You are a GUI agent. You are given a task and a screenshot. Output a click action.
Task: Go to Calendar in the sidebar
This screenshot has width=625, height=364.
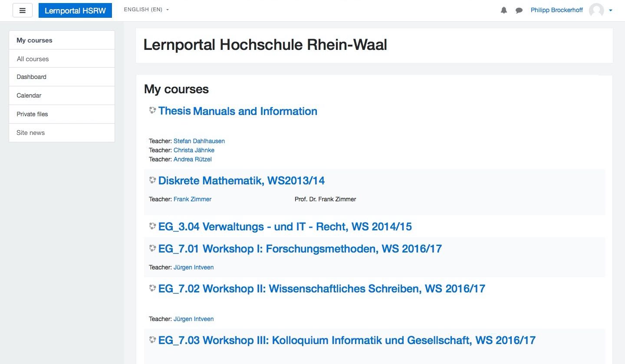pos(29,95)
